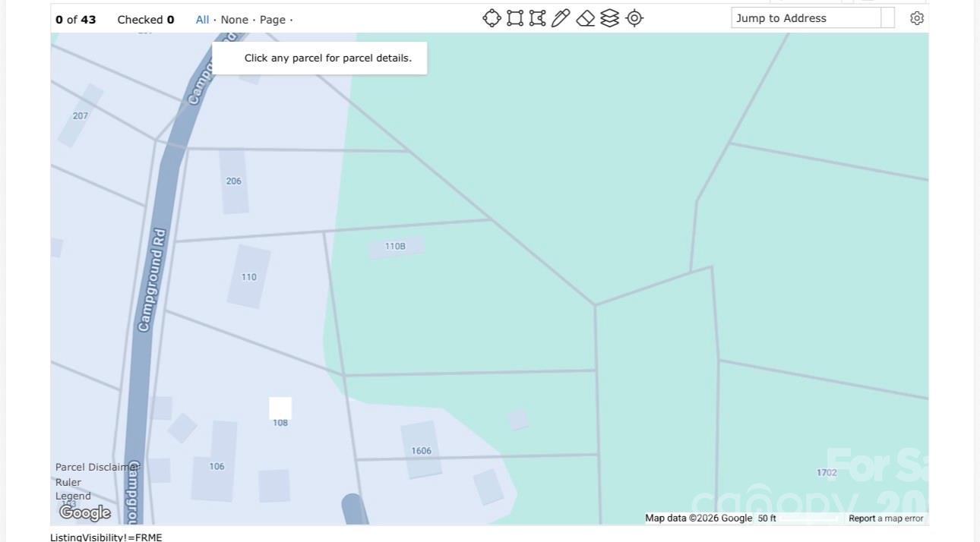
Task: Select the polygon shape draw tool
Action: 537,18
